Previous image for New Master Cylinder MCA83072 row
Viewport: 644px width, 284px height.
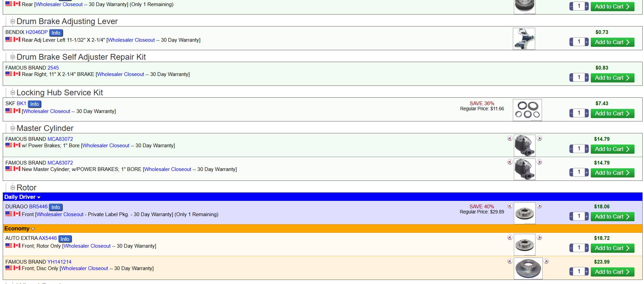point(510,162)
